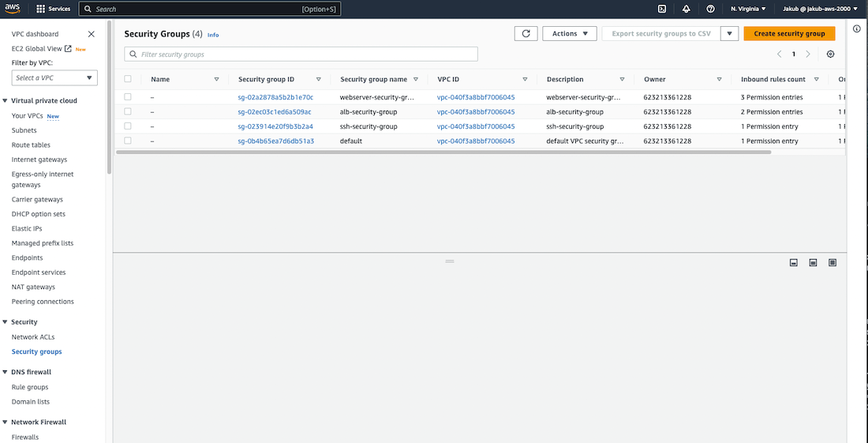
Task: Tick the checkbox for alb-security-group
Action: tap(128, 112)
